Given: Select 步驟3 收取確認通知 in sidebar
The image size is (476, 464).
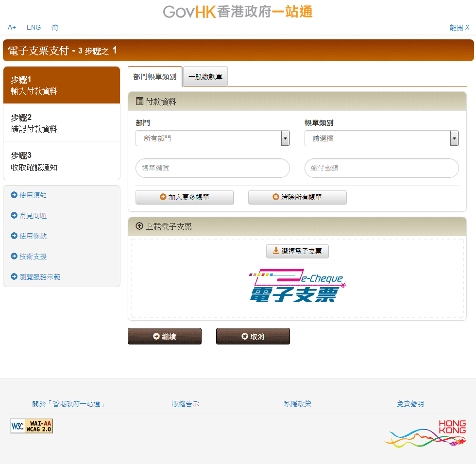Looking at the screenshot, I should tap(62, 161).
